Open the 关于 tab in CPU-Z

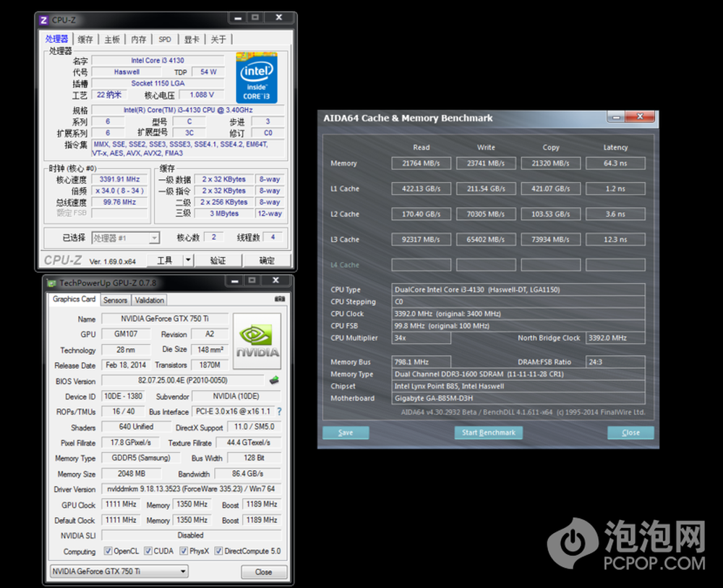pyautogui.click(x=218, y=40)
